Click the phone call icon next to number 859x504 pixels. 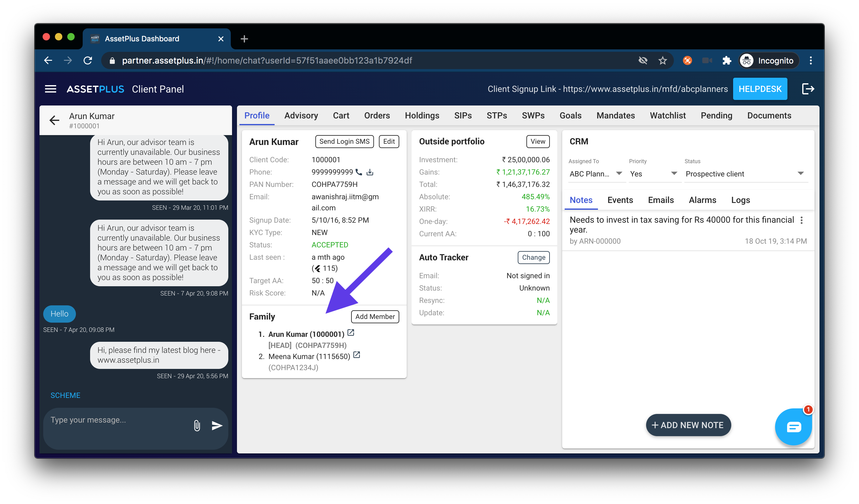pos(359,172)
